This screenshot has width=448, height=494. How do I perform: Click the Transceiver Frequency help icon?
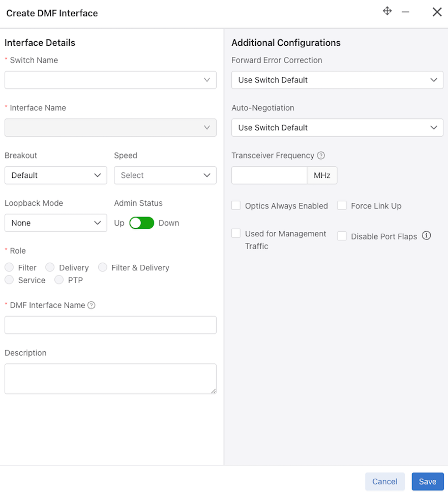[x=321, y=156]
